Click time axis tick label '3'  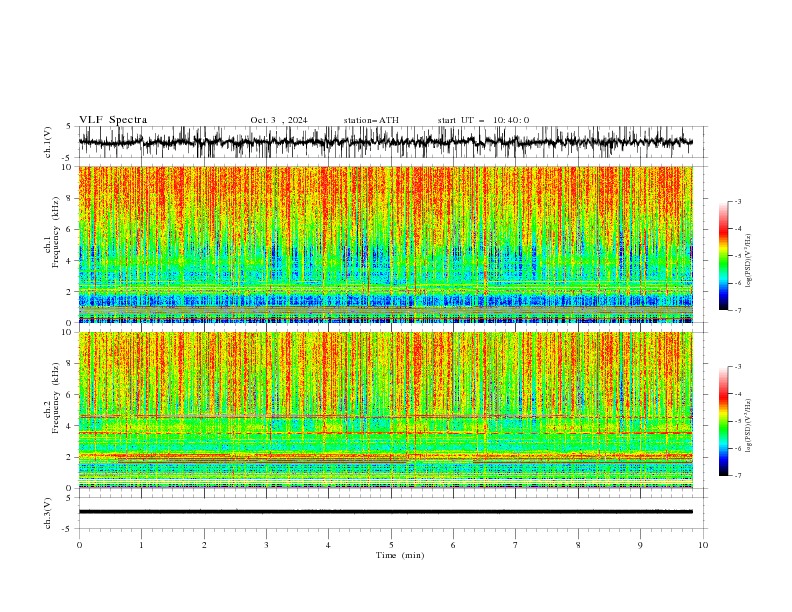click(266, 545)
